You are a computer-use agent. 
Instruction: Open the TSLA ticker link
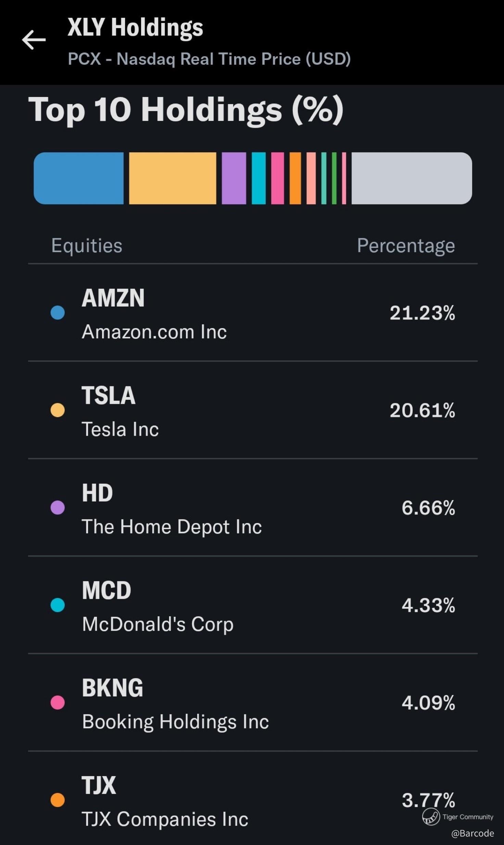(x=108, y=395)
